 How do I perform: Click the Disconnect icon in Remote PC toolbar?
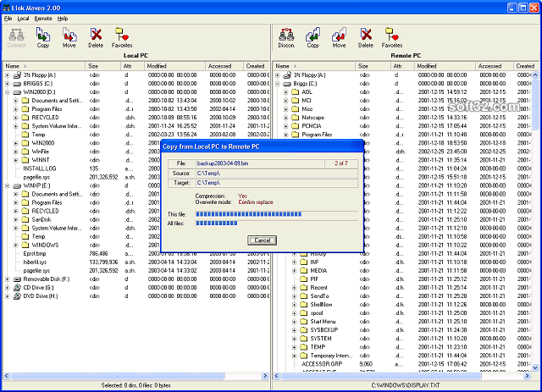pos(286,38)
